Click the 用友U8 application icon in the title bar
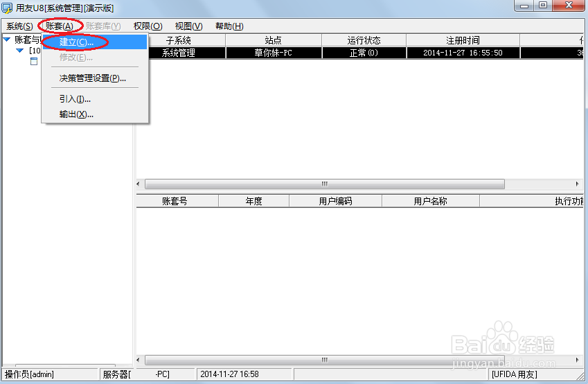 coord(7,8)
